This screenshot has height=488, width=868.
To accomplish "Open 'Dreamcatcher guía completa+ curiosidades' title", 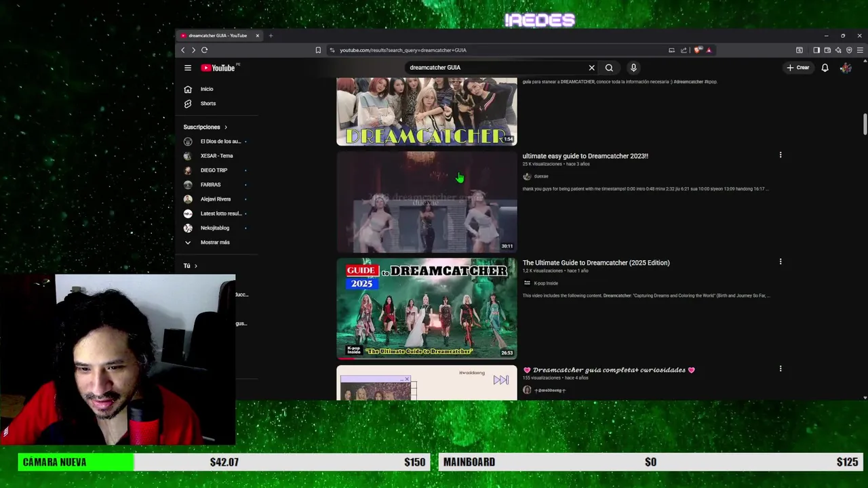I will point(609,370).
